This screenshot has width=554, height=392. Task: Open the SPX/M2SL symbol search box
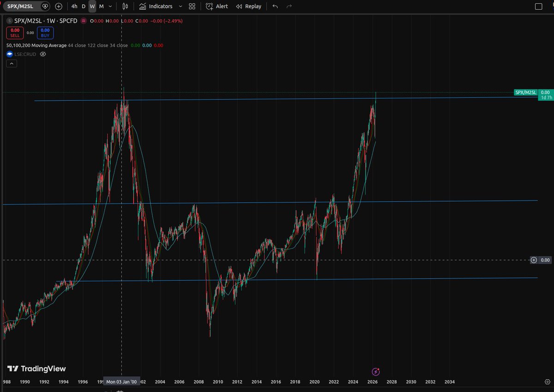[x=20, y=6]
